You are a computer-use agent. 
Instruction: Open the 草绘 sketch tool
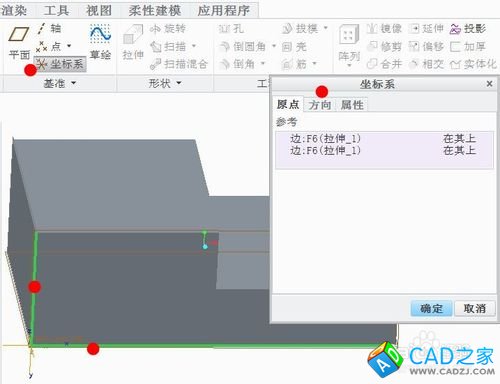click(x=100, y=42)
